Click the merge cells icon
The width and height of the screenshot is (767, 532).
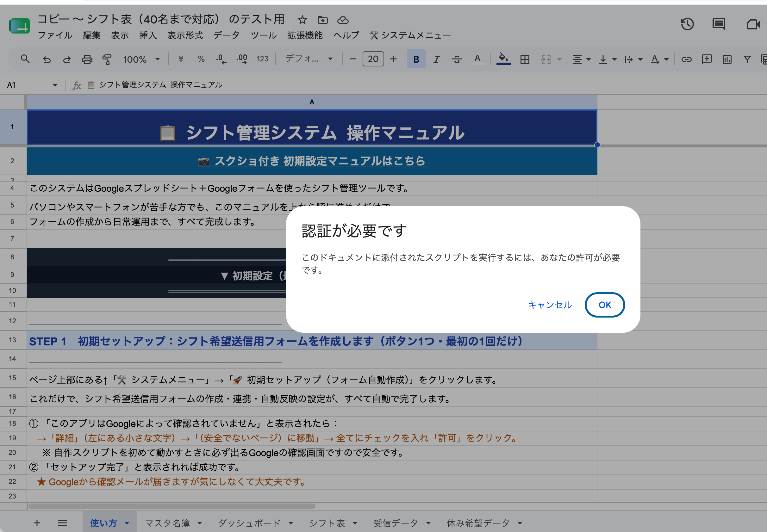click(x=546, y=59)
